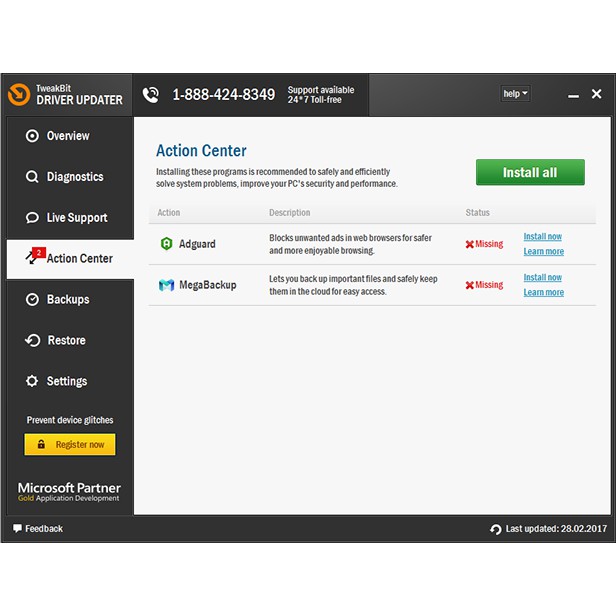
Task: Click the Adguard shield icon
Action: [x=166, y=244]
